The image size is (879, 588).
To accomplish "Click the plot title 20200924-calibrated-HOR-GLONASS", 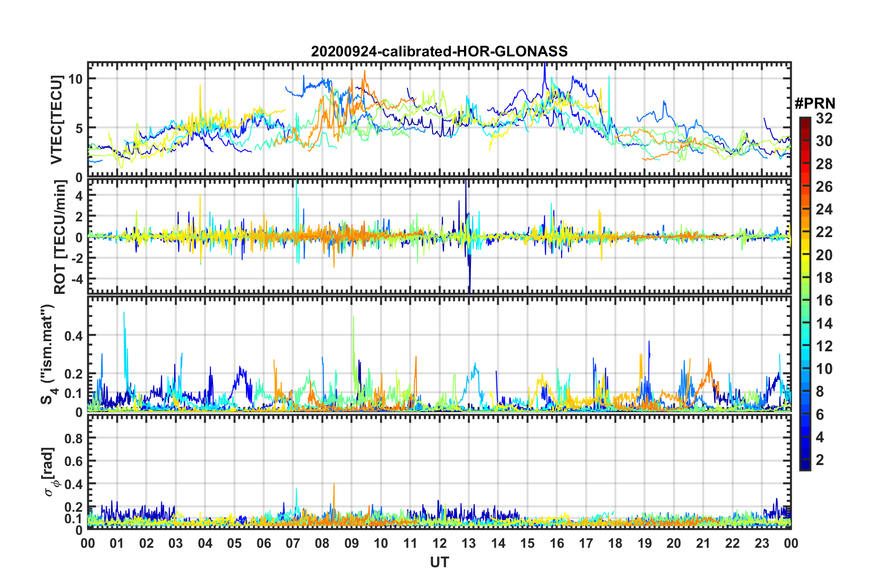I will tap(439, 51).
